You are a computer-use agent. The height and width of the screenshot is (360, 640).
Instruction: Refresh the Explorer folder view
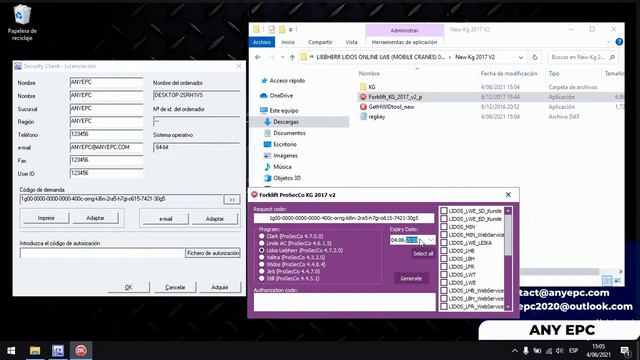coord(535,58)
